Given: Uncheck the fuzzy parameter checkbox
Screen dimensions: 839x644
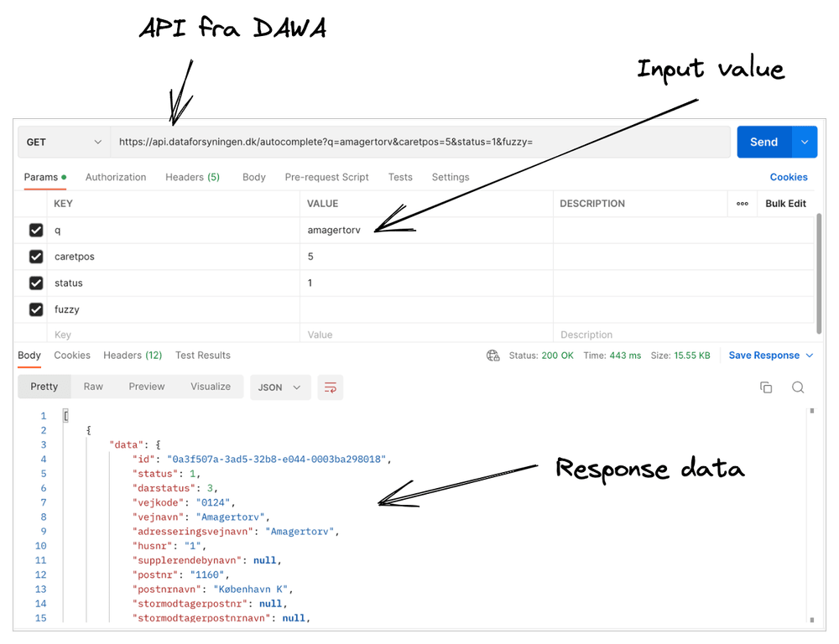Looking at the screenshot, I should click(x=36, y=309).
